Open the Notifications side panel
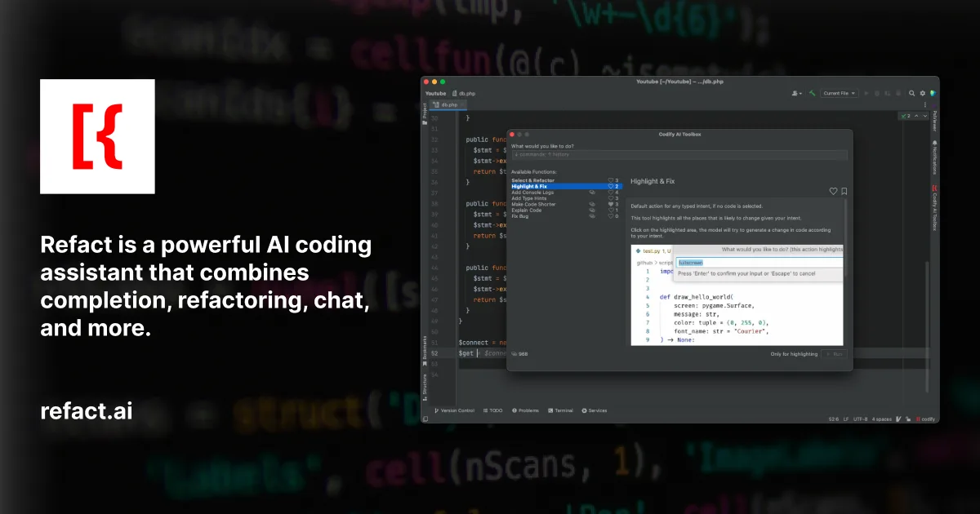Viewport: 980px width, 514px height. point(935,157)
